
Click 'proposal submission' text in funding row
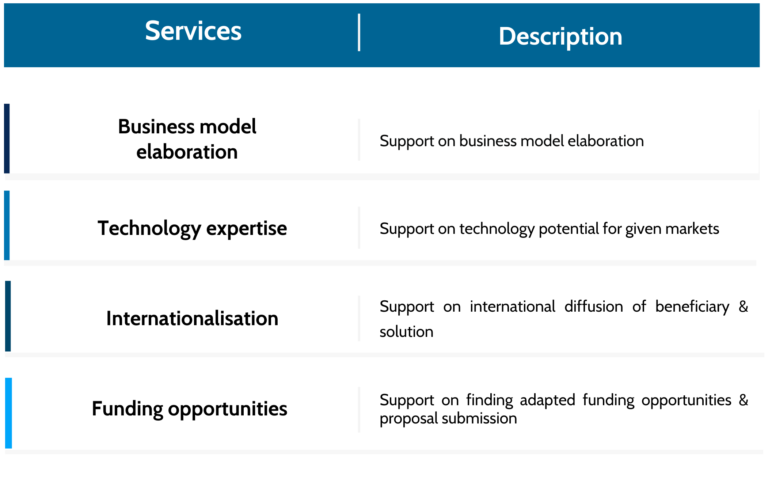point(448,419)
